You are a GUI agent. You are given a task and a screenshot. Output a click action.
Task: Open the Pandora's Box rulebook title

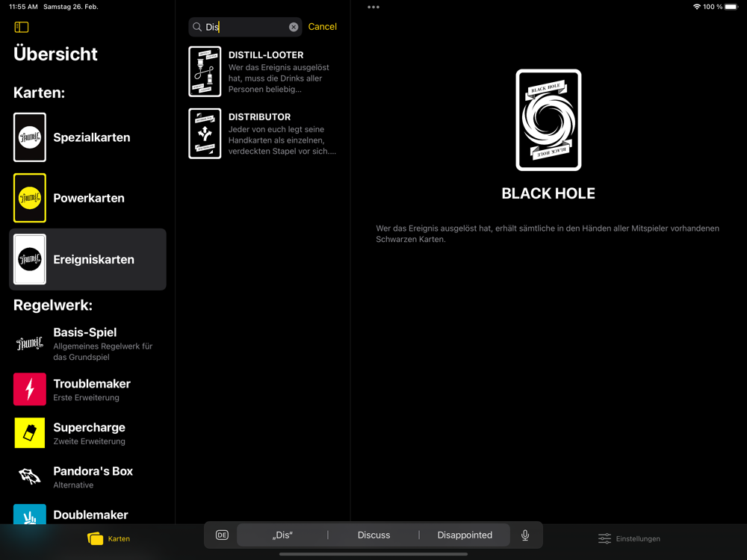pyautogui.click(x=93, y=471)
